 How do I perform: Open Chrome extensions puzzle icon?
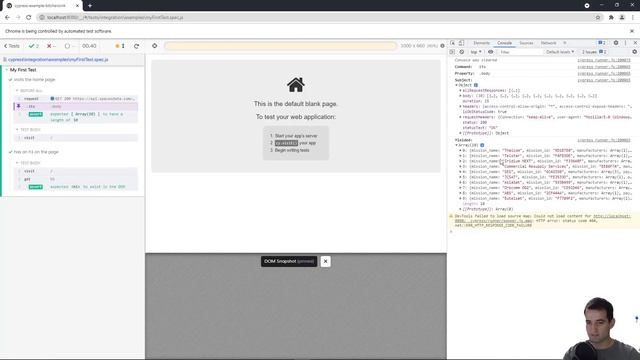click(x=611, y=18)
